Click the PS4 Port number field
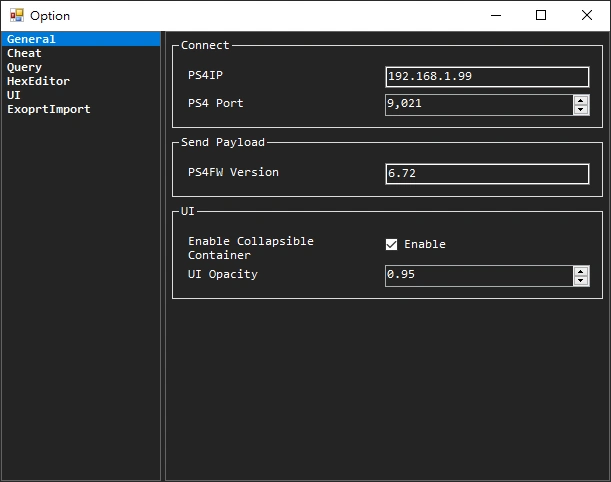The image size is (611, 482). (x=479, y=104)
